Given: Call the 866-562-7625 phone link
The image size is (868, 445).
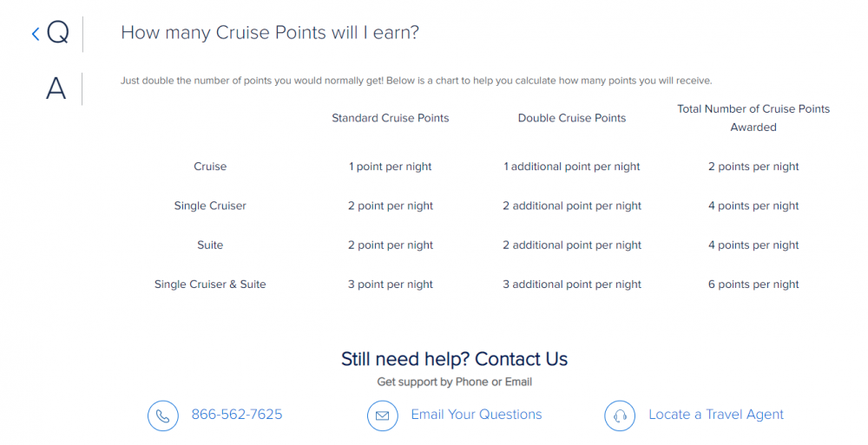Looking at the screenshot, I should pyautogui.click(x=237, y=415).
